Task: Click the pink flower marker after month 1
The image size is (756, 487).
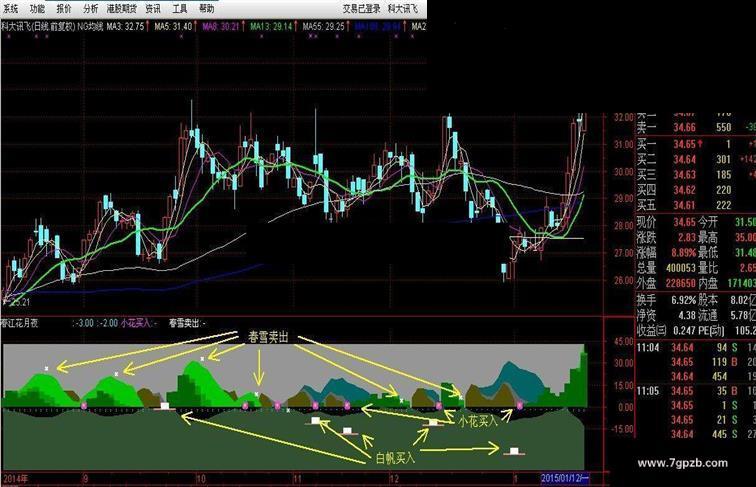Action: click(x=520, y=406)
